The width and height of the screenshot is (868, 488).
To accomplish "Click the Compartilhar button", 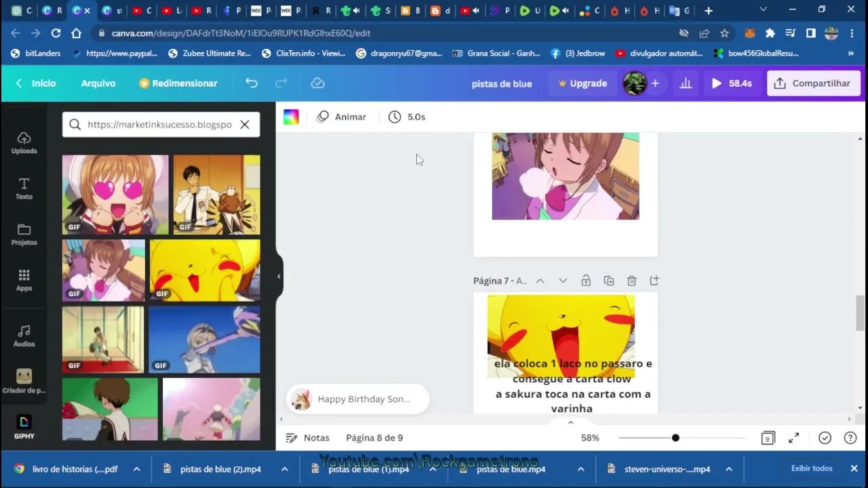I will click(x=812, y=83).
